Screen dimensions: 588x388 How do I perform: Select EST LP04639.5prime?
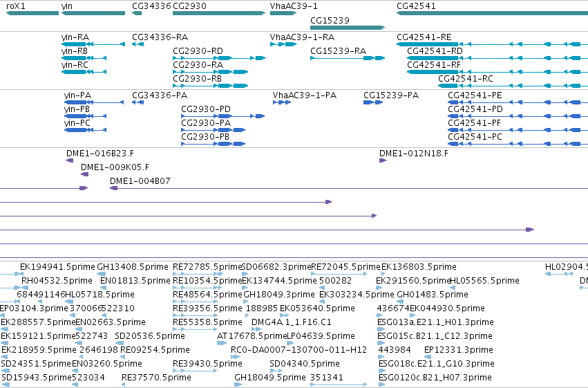click(321, 336)
